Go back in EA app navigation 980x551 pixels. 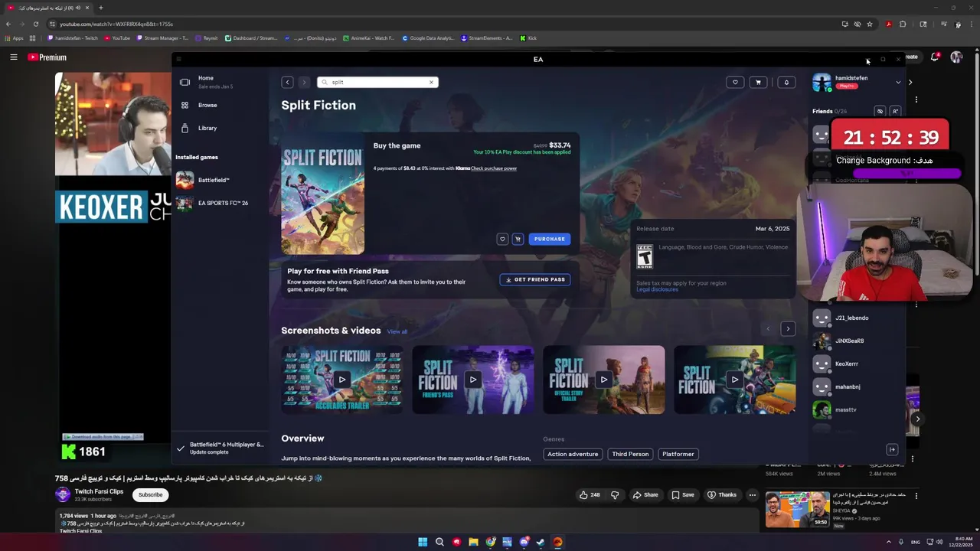coord(287,82)
